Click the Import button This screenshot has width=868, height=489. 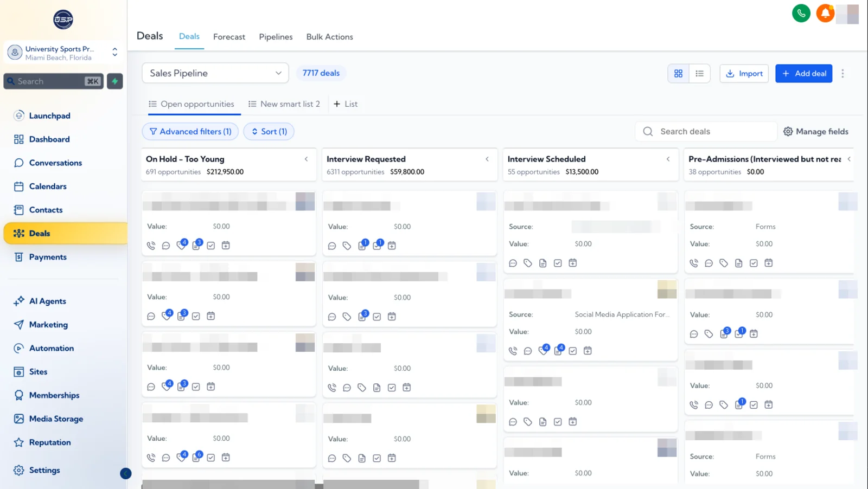[x=744, y=73]
